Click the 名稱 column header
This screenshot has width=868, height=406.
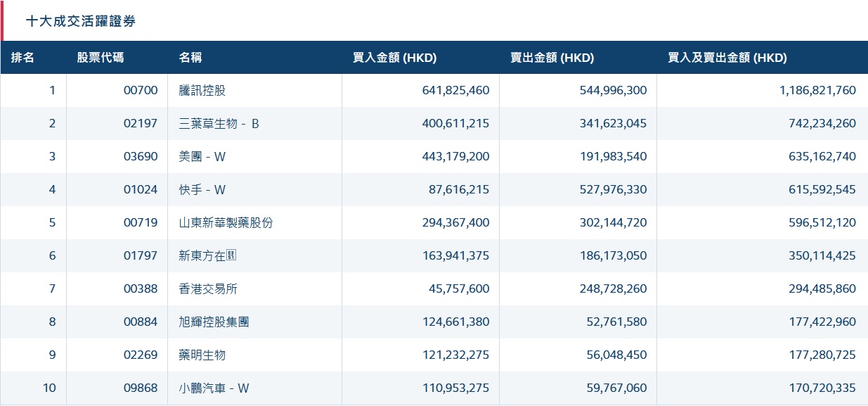[x=190, y=58]
